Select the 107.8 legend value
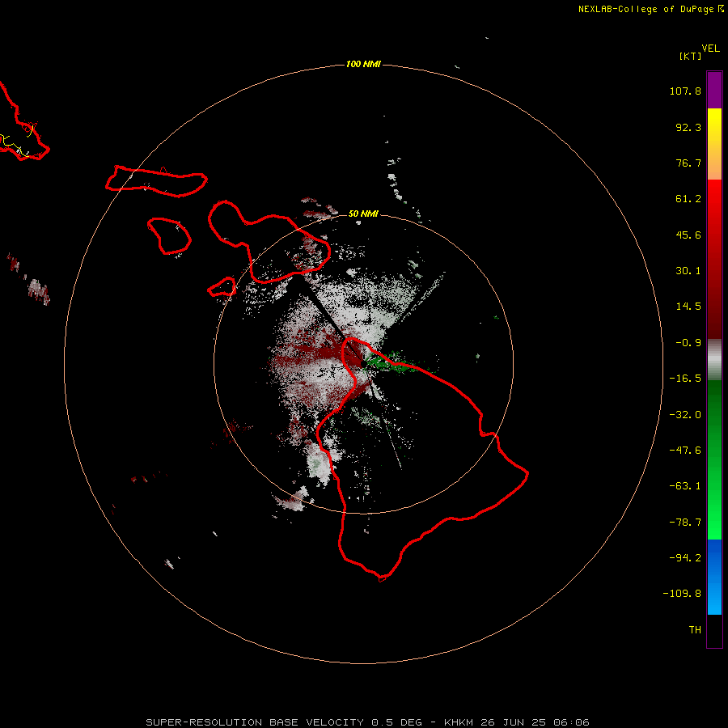Screen dimensions: 728x728 (685, 91)
